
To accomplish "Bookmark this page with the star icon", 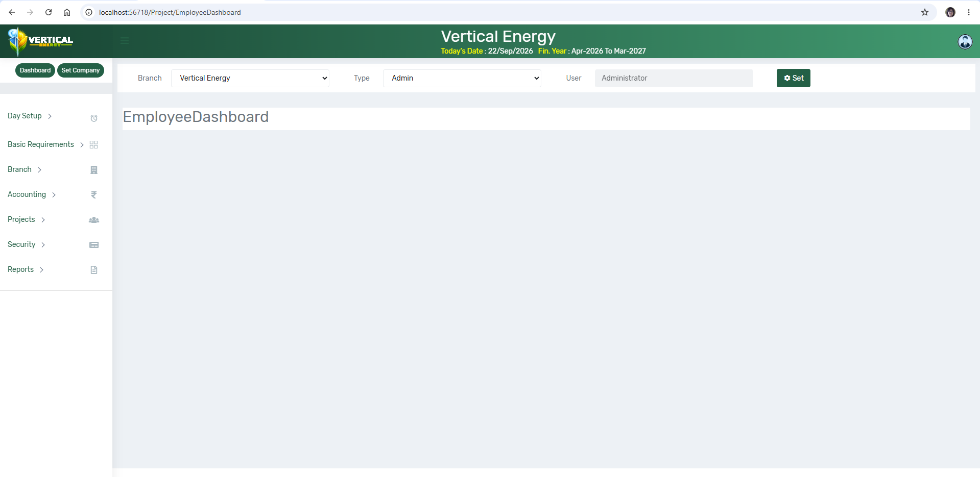I will point(925,12).
